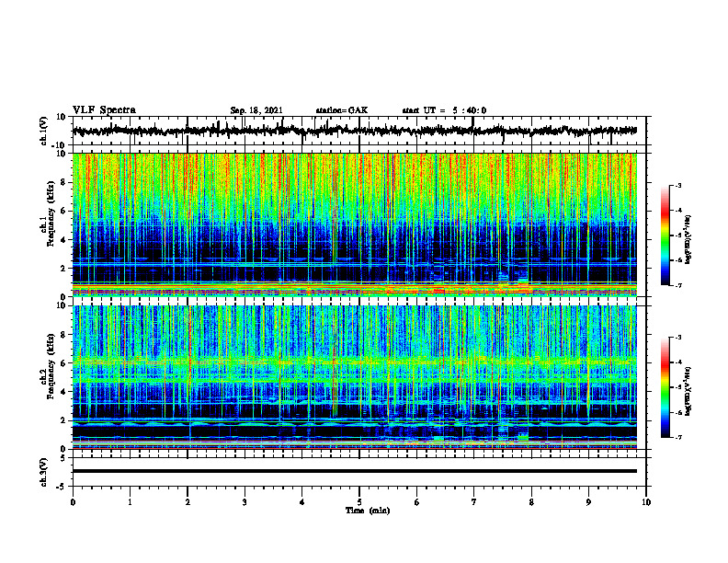Click the "ch.3(V)" axis label
Viewport: 728px width, 563px height.
tap(44, 472)
